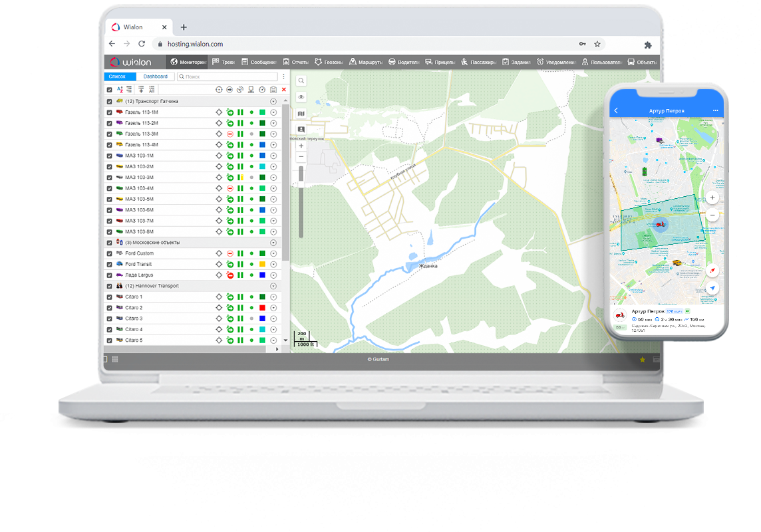Click the red X in list header
The width and height of the screenshot is (761, 532).
[x=284, y=89]
